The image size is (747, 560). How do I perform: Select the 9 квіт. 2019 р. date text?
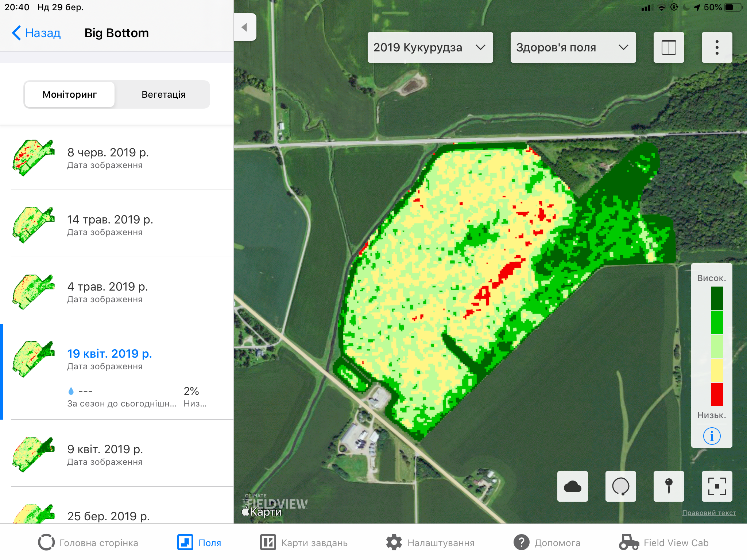105,449
